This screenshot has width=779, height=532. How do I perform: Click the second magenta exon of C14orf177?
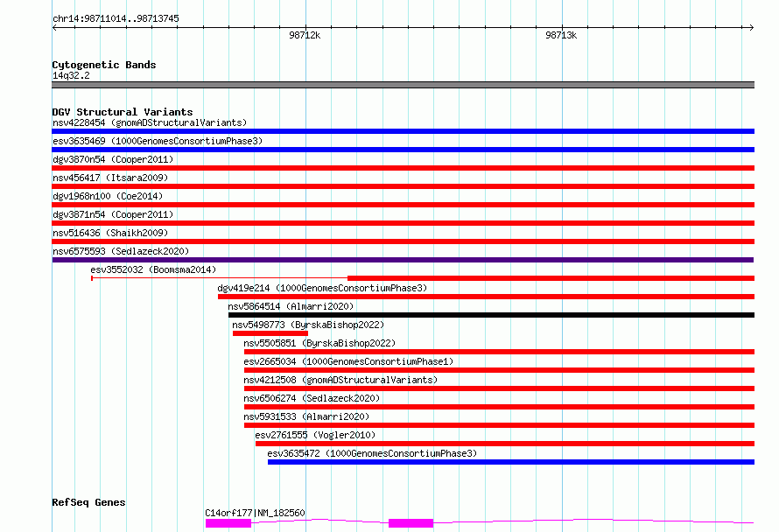[x=411, y=523]
